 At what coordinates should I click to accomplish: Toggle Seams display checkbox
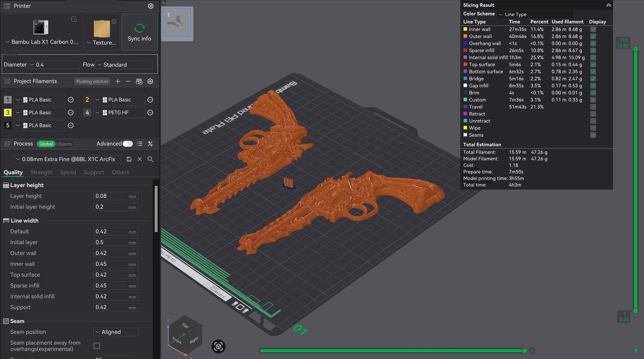click(593, 135)
